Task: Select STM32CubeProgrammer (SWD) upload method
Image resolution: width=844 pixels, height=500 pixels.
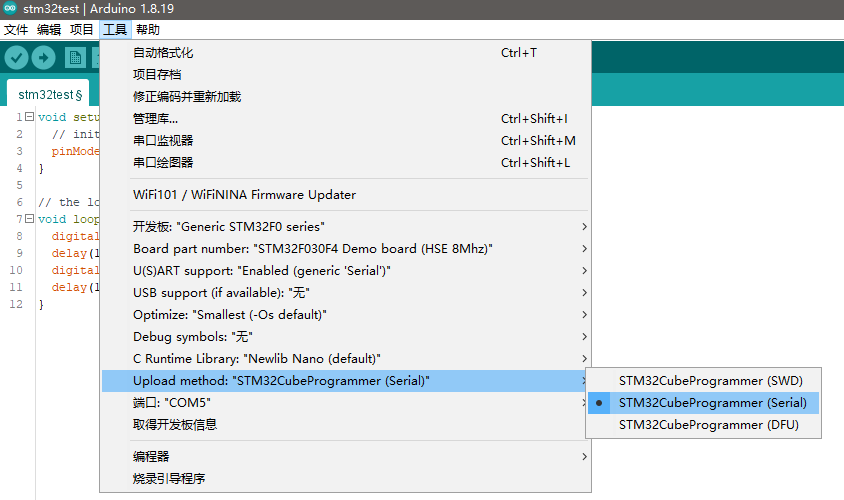Action: point(704,381)
